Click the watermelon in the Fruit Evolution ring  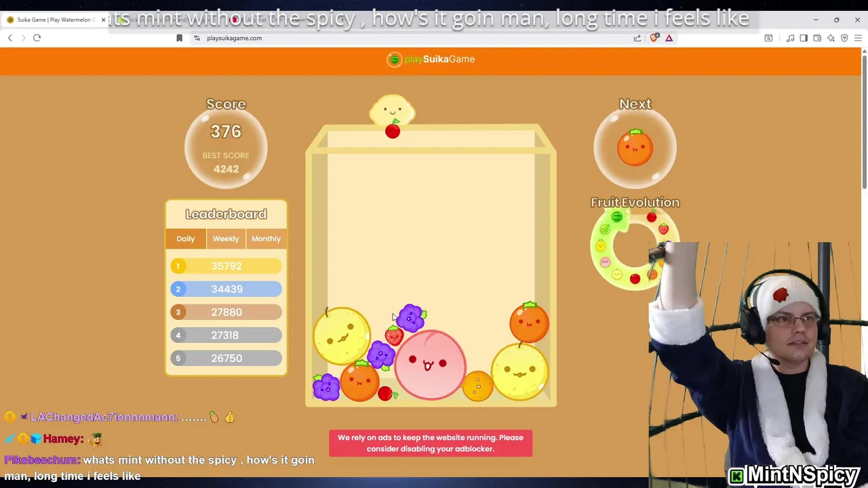pyautogui.click(x=616, y=217)
